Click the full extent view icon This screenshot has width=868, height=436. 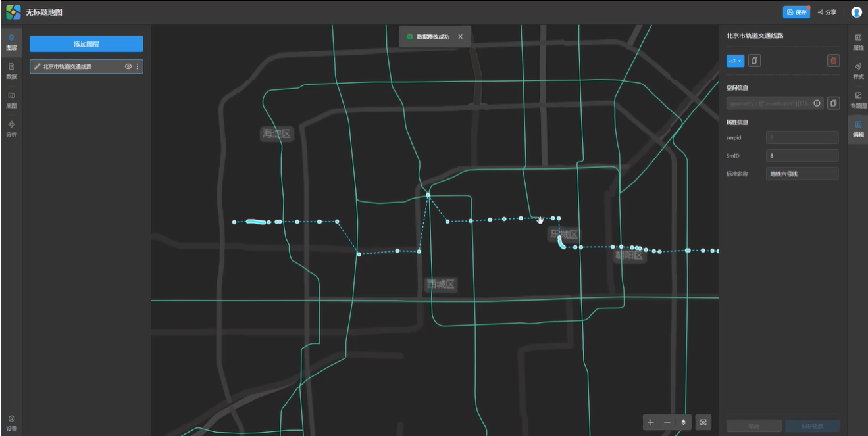point(703,422)
